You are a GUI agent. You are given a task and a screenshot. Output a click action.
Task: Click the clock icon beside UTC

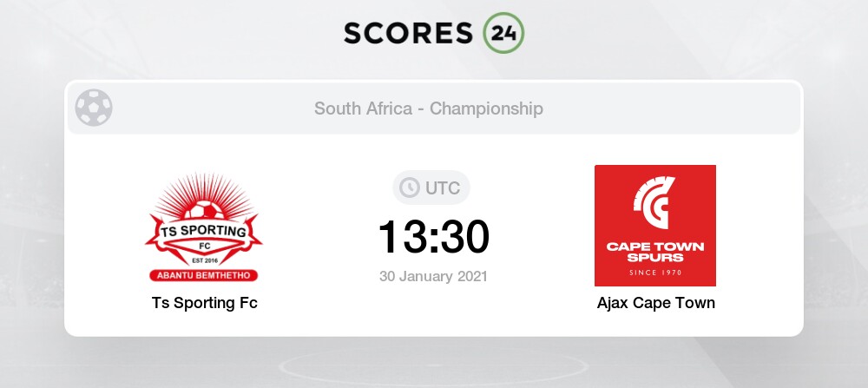tap(410, 187)
